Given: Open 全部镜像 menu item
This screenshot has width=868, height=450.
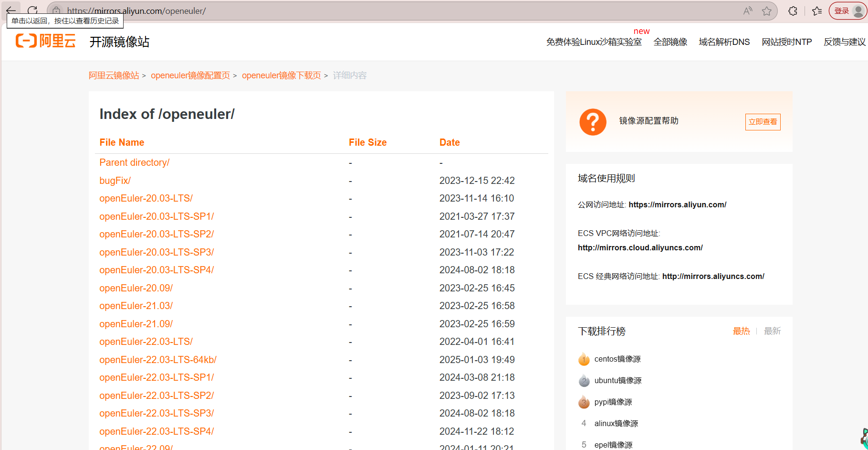Looking at the screenshot, I should (670, 42).
